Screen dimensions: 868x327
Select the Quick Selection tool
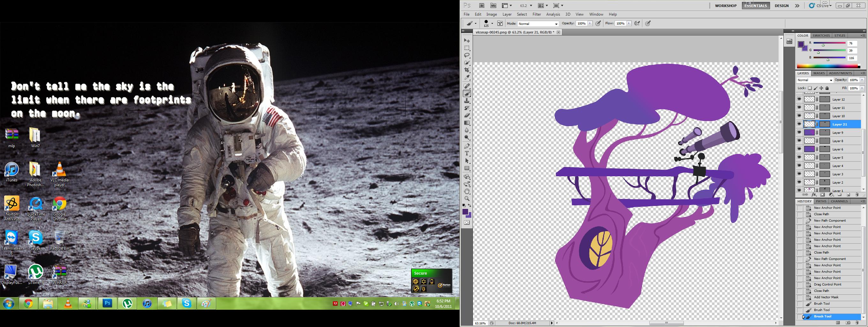(467, 63)
